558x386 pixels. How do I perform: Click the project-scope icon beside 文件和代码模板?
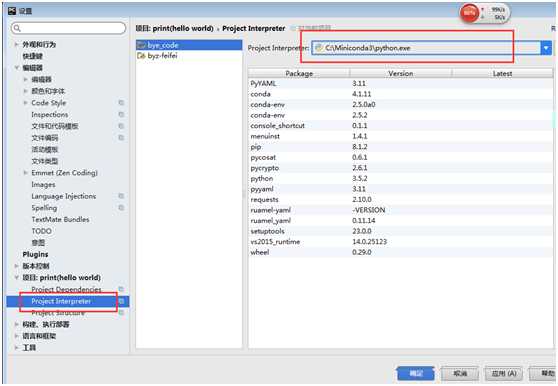[x=121, y=126]
